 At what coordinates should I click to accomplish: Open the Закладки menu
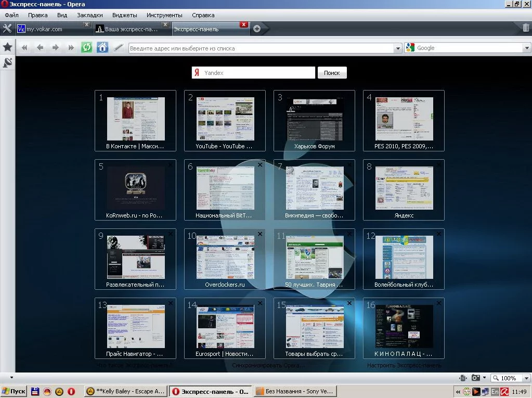[x=90, y=15]
